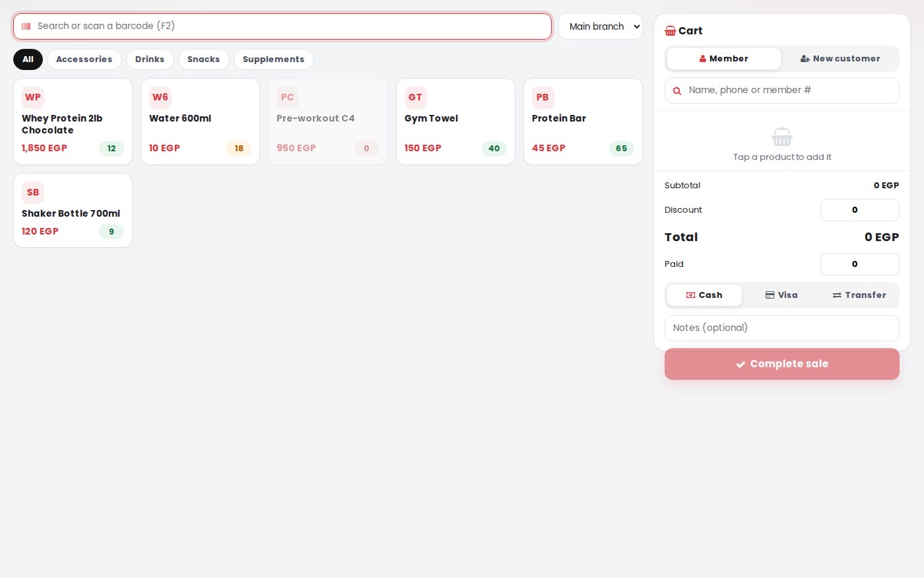Filter products by Snacks

[203, 59]
